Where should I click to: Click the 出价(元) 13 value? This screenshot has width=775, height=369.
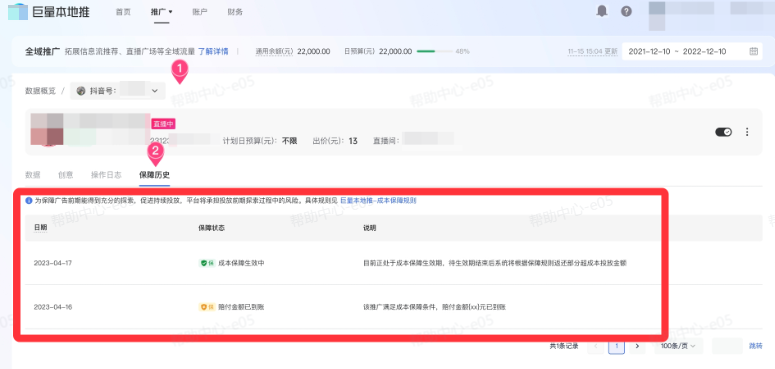point(353,141)
